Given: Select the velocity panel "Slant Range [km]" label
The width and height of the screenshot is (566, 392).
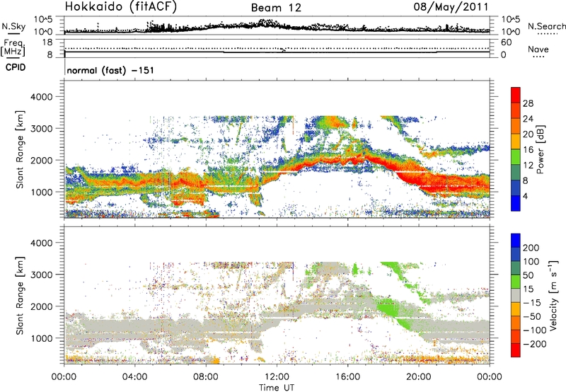Looking at the screenshot, I should pos(21,295).
